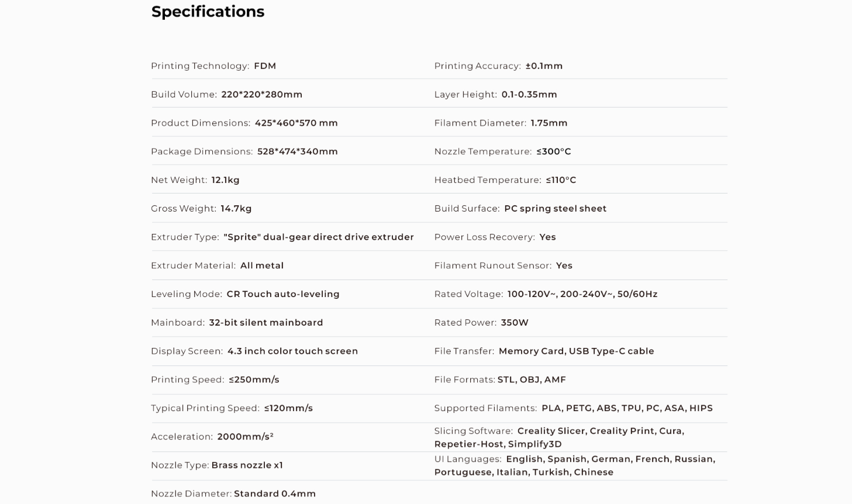Click the Rated Voltage specification value
The width and height of the screenshot is (852, 504).
pyautogui.click(x=582, y=294)
